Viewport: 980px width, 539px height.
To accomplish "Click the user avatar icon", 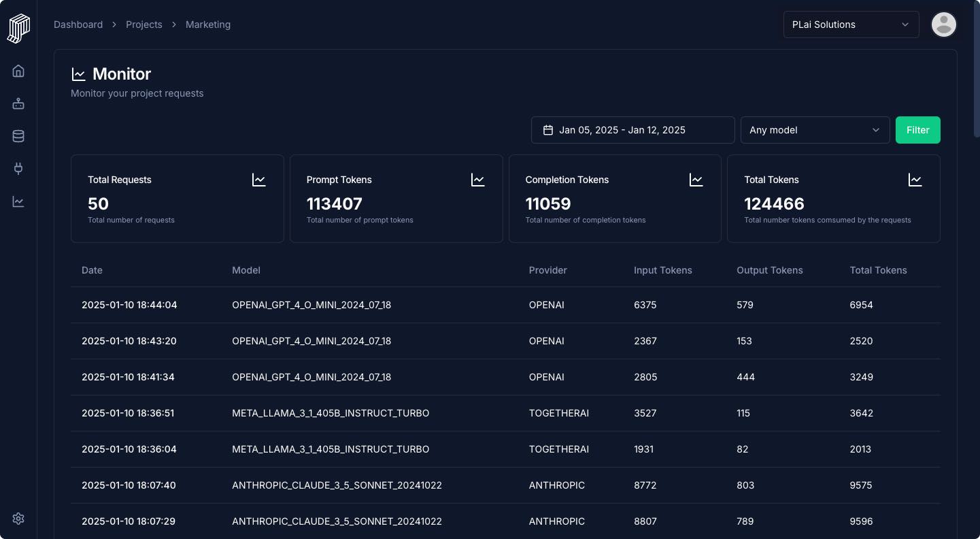I will [943, 24].
